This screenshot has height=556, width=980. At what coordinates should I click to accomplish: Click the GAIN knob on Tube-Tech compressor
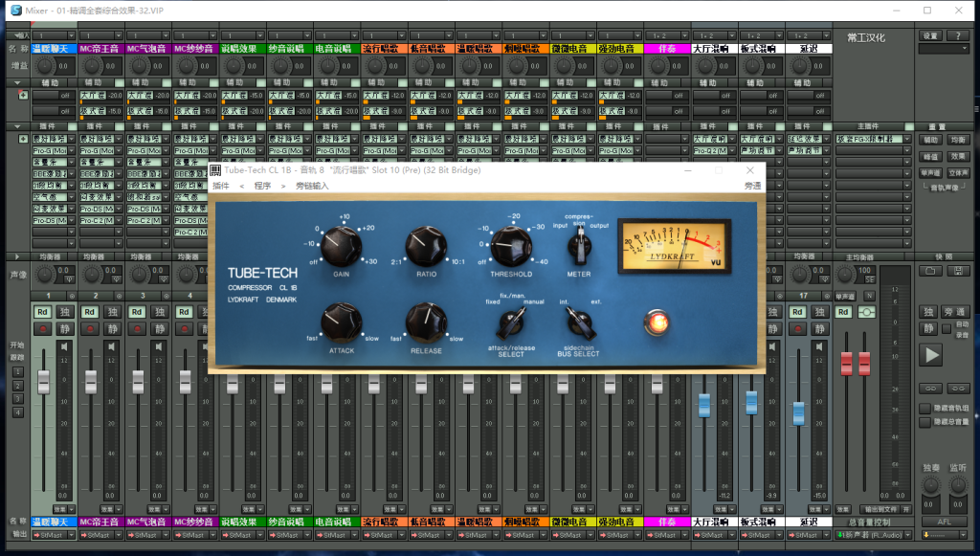coord(342,246)
